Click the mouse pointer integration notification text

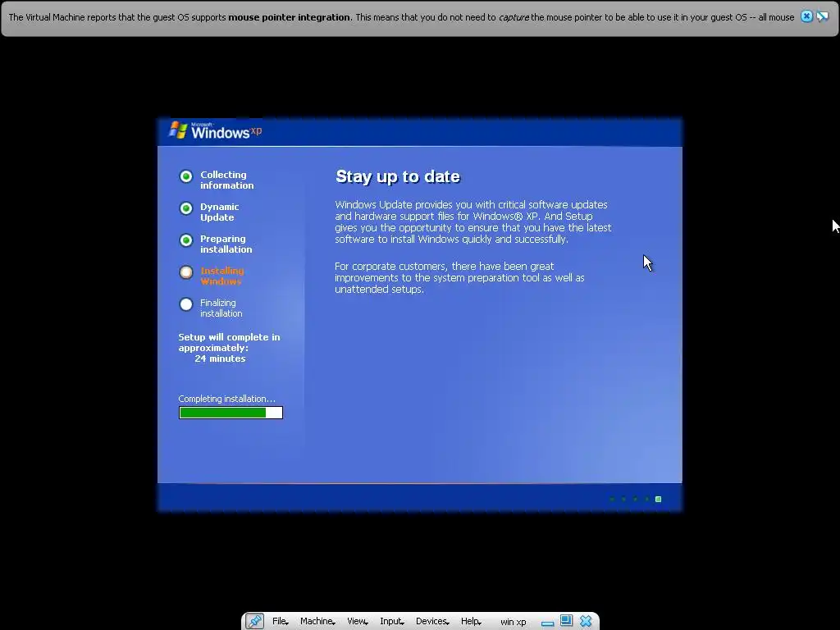(x=401, y=17)
